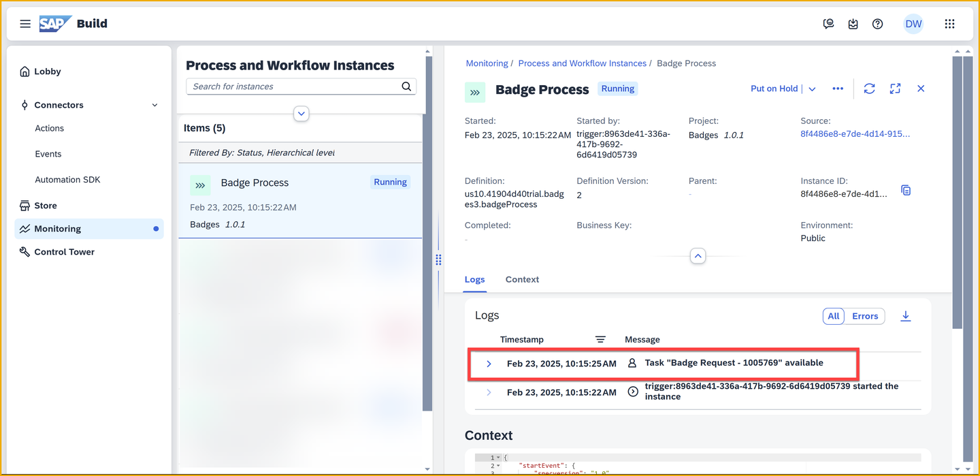Open the DW user profile avatar
This screenshot has height=476, width=980.
pyautogui.click(x=913, y=24)
